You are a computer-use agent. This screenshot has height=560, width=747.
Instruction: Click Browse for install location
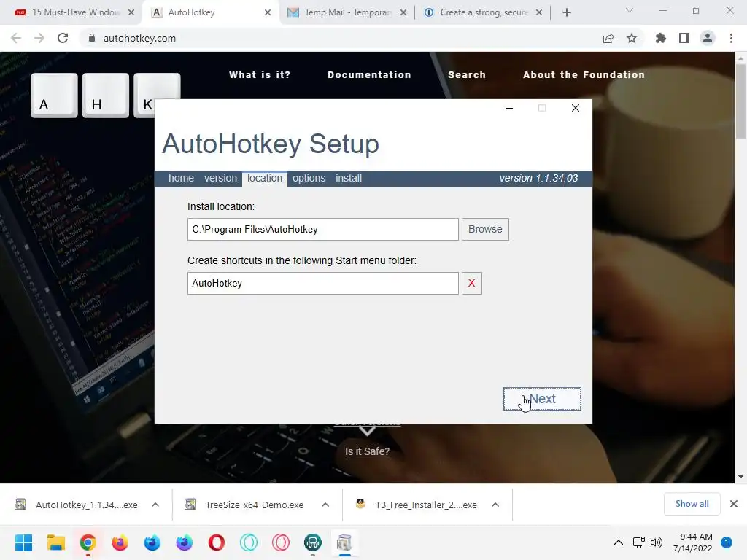pyautogui.click(x=485, y=230)
